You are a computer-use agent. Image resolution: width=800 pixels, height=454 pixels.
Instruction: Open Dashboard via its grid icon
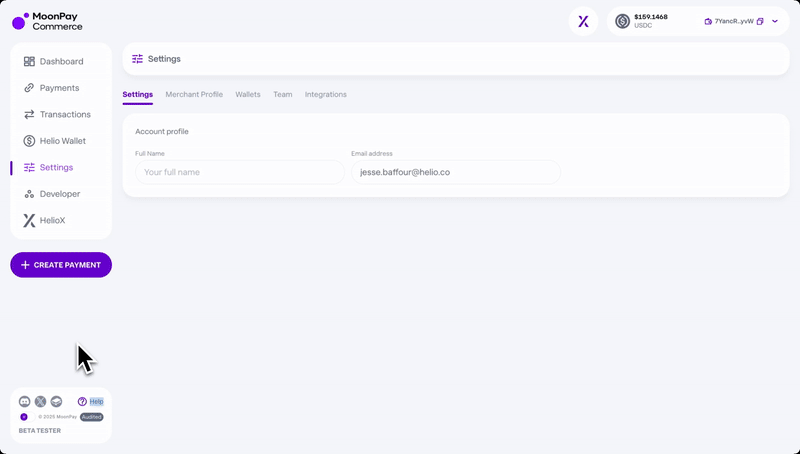[x=29, y=61]
